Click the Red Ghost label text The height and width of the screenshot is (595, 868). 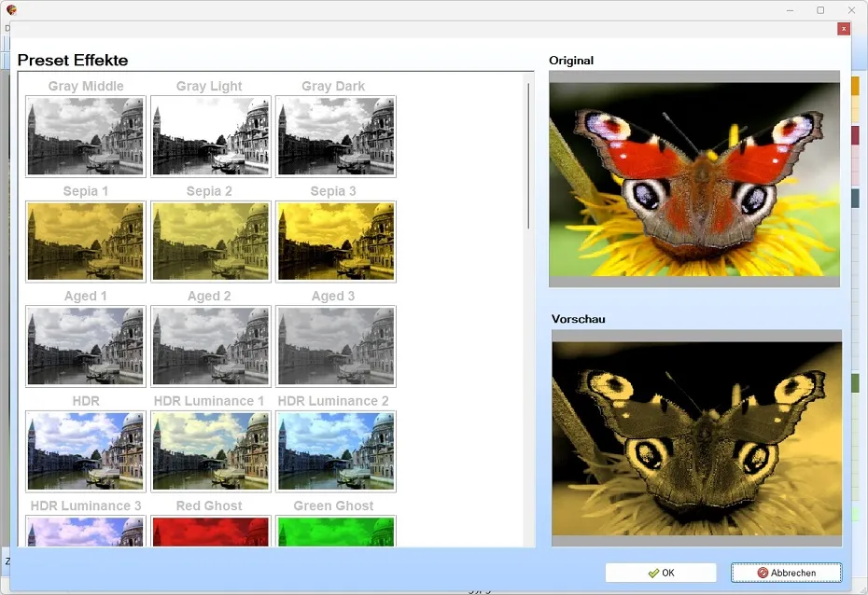(x=209, y=506)
